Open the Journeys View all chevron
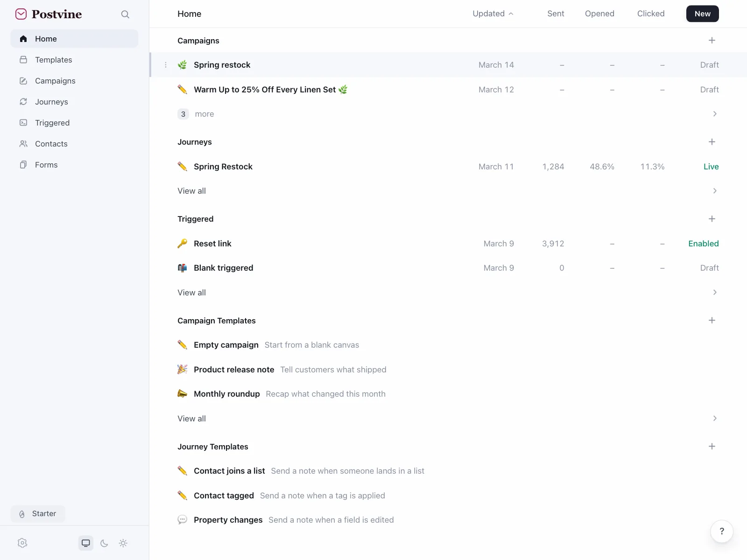Viewport: 747px width, 560px height. tap(715, 191)
